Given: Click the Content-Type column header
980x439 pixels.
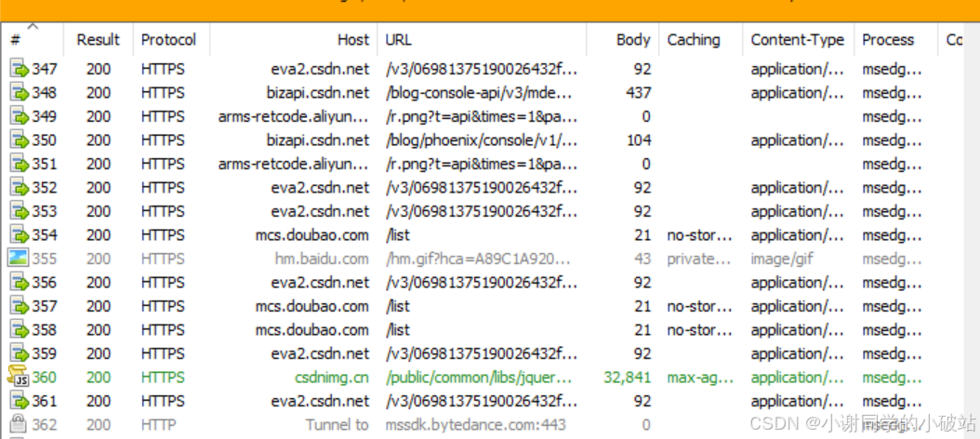Looking at the screenshot, I should 798,40.
